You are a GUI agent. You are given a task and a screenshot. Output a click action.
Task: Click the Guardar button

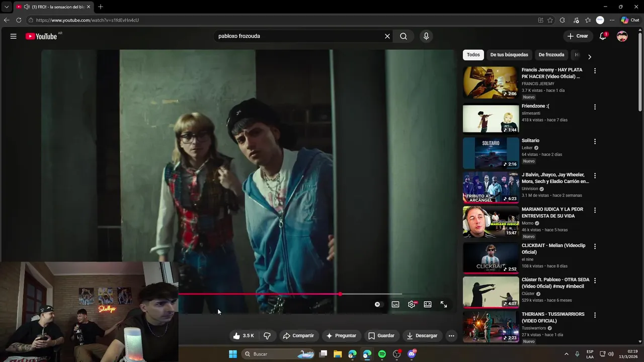tap(381, 335)
